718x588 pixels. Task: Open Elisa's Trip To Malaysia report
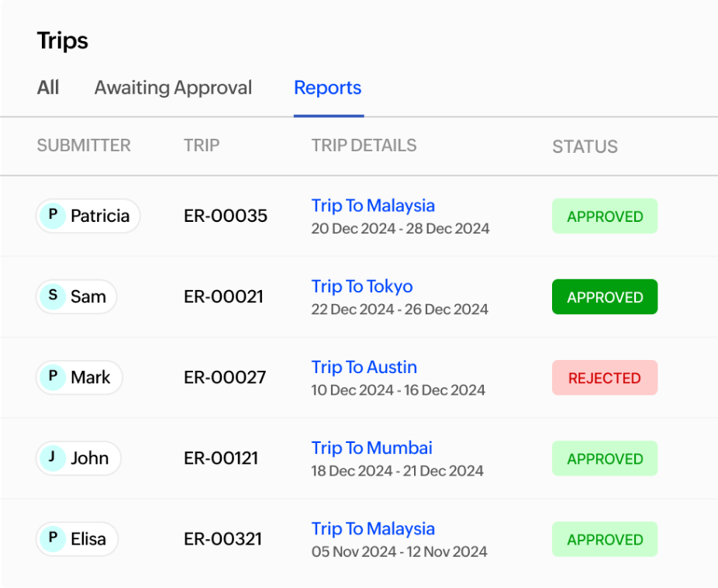373,528
